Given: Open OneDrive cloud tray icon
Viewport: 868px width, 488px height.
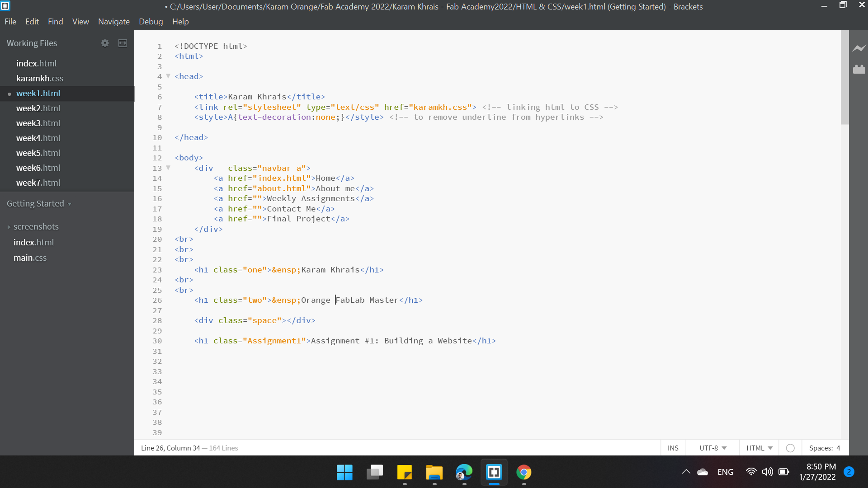Looking at the screenshot, I should tap(703, 472).
